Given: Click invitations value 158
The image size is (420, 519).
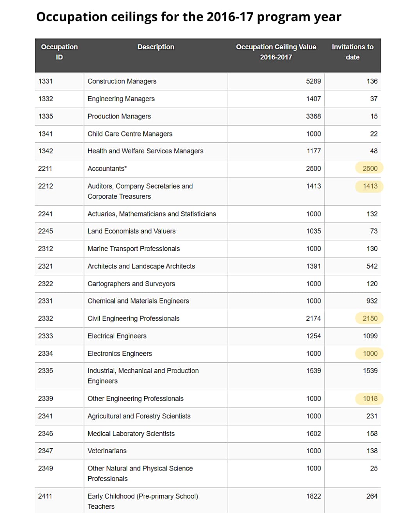Looking at the screenshot, I should click(x=372, y=434).
